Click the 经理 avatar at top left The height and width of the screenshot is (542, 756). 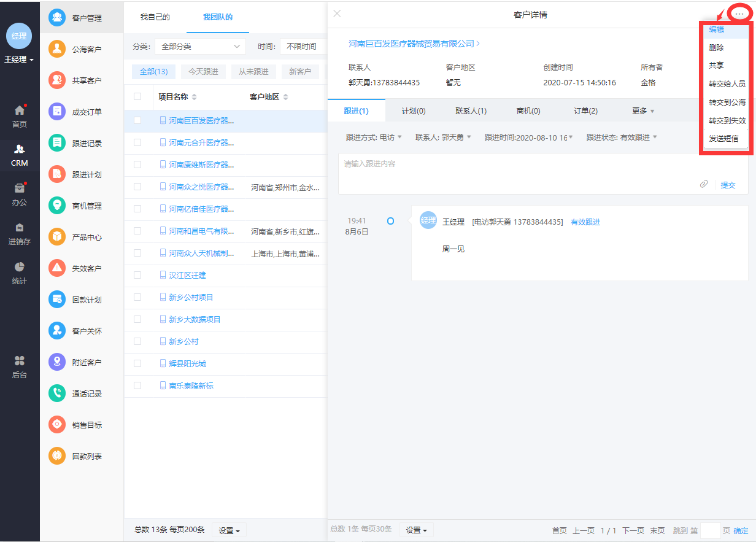coord(19,36)
